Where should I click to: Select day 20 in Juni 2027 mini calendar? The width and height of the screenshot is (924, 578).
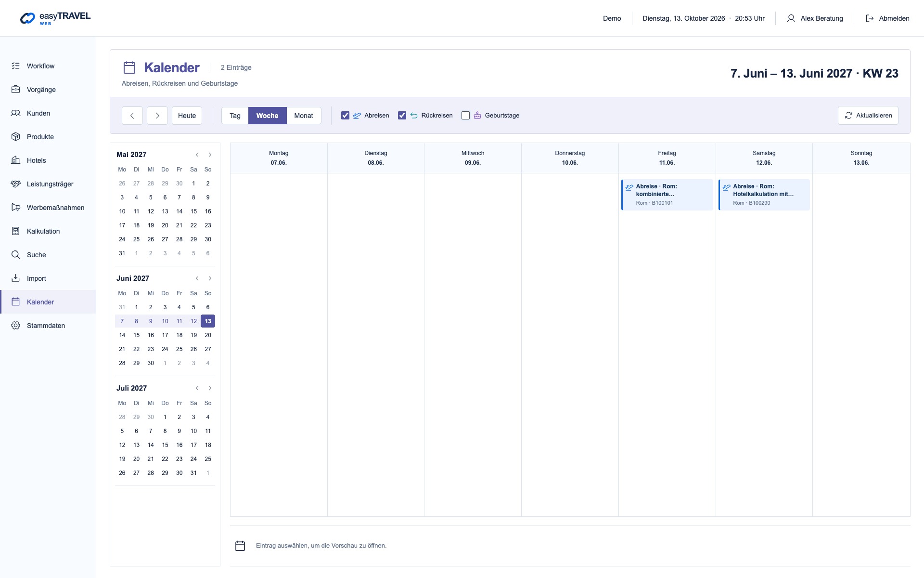click(208, 335)
